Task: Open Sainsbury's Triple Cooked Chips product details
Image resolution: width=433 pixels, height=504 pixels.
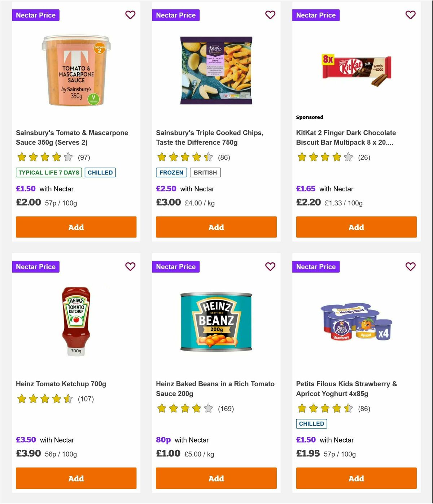Action: pos(209,138)
